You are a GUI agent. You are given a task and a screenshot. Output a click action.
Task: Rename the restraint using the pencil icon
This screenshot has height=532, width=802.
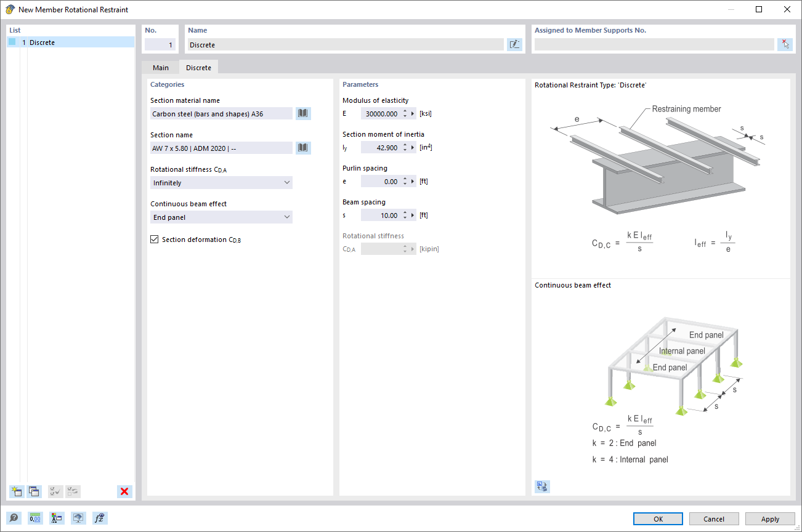coord(514,44)
